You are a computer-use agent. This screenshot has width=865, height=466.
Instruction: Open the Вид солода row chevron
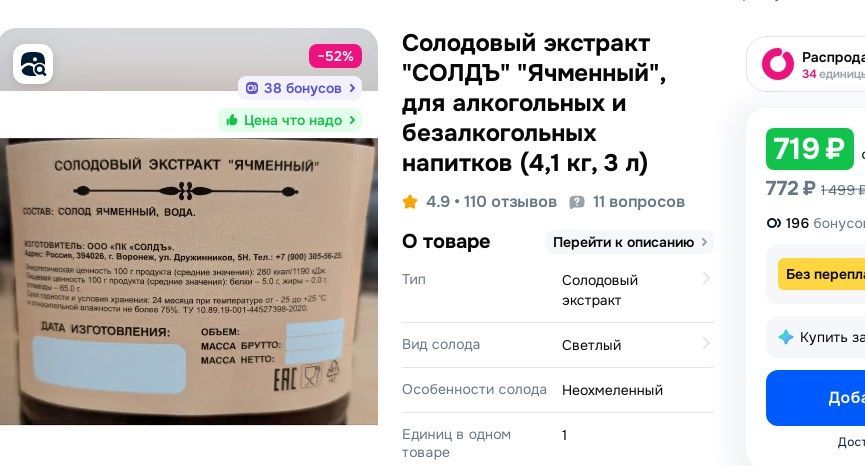[706, 344]
